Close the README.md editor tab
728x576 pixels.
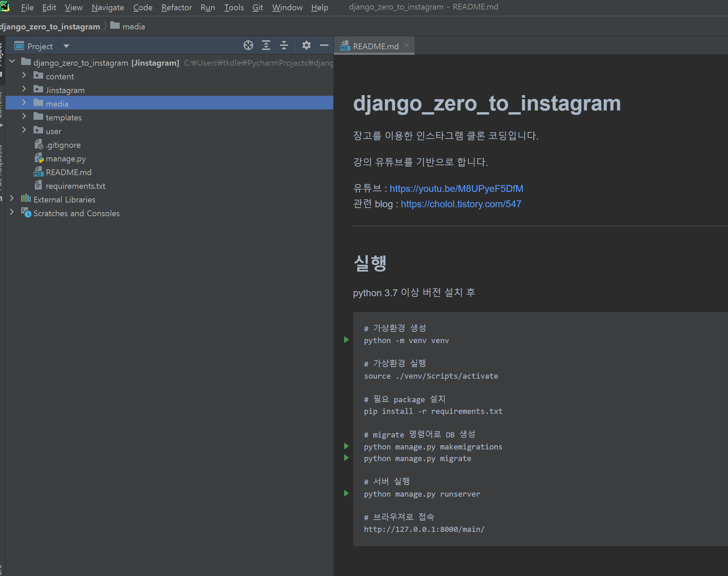[x=406, y=45]
